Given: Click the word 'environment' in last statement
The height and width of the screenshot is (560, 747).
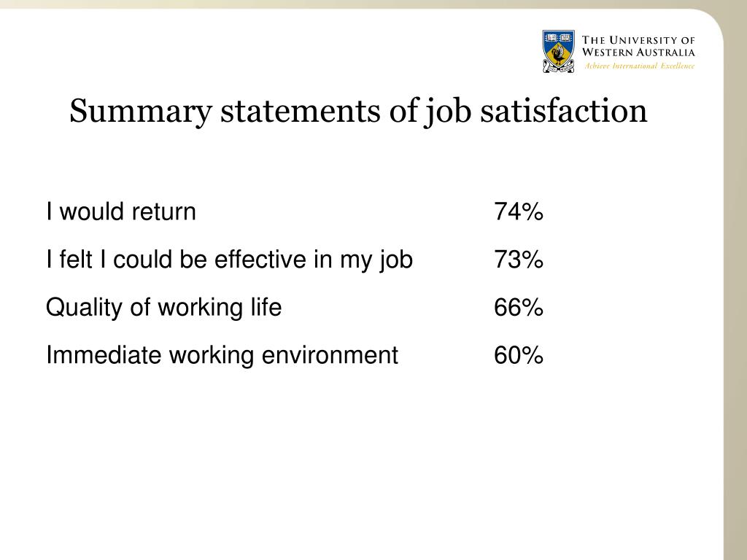Looking at the screenshot, I should pyautogui.click(x=330, y=355).
